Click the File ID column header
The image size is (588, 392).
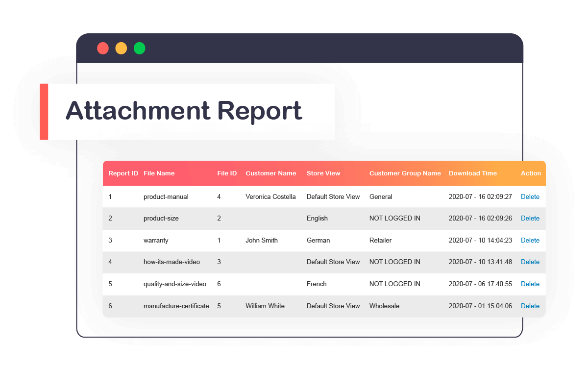227,173
